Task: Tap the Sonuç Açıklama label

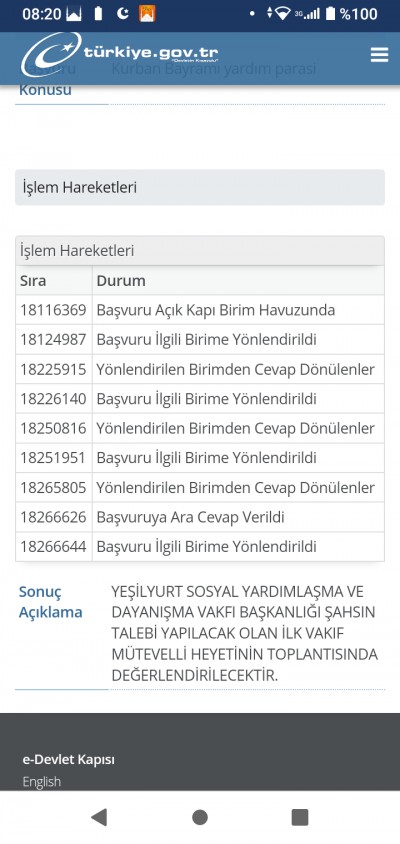Action: pos(51,602)
